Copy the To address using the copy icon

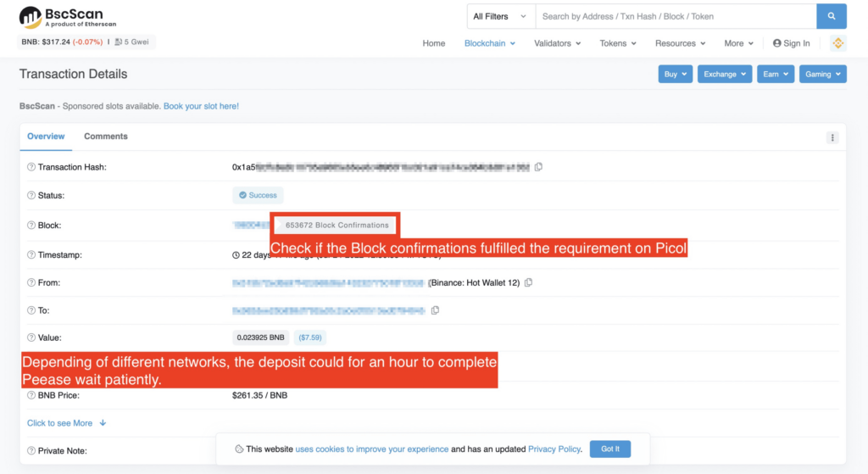tap(435, 310)
